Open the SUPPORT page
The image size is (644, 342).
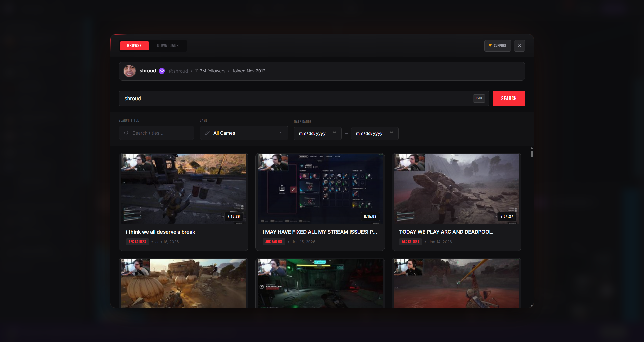click(497, 46)
